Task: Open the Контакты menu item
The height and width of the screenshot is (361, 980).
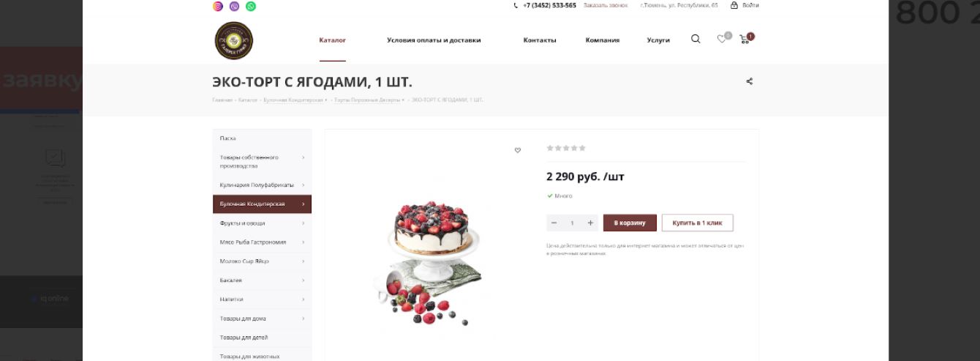Action: tap(540, 40)
